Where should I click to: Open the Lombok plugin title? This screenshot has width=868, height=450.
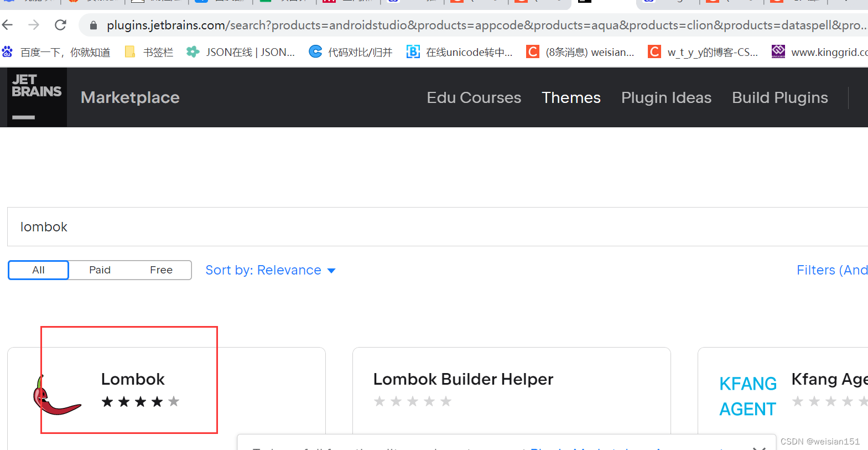coord(133,379)
